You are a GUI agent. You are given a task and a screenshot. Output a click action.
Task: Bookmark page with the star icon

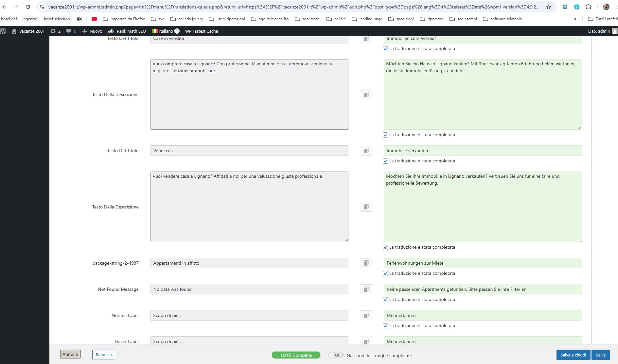pyautogui.click(x=549, y=7)
